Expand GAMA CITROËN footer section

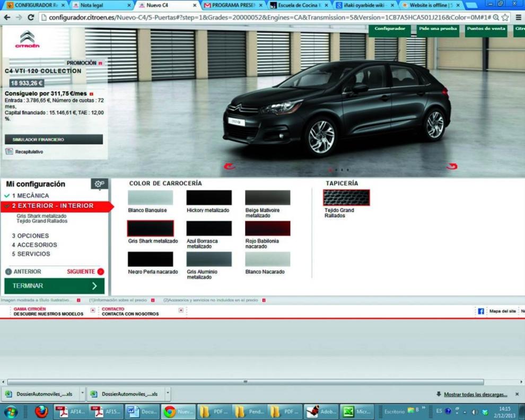point(93,310)
